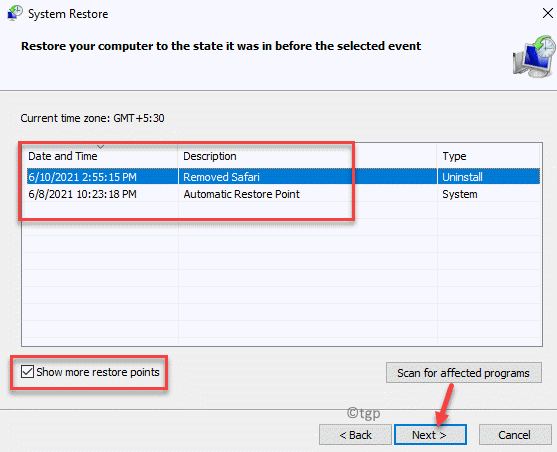Screen dimensions: 557x452
Task: Click Scan for affected programs
Action: coord(464,373)
